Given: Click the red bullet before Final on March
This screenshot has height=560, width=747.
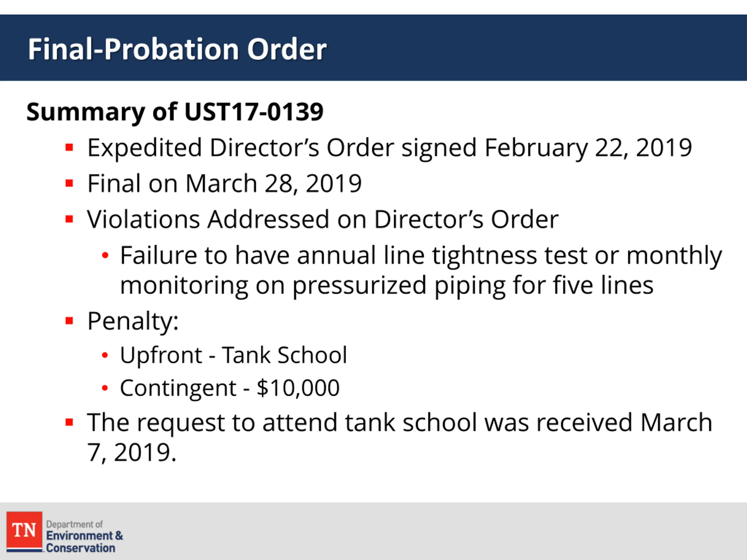Looking at the screenshot, I should click(x=69, y=183).
